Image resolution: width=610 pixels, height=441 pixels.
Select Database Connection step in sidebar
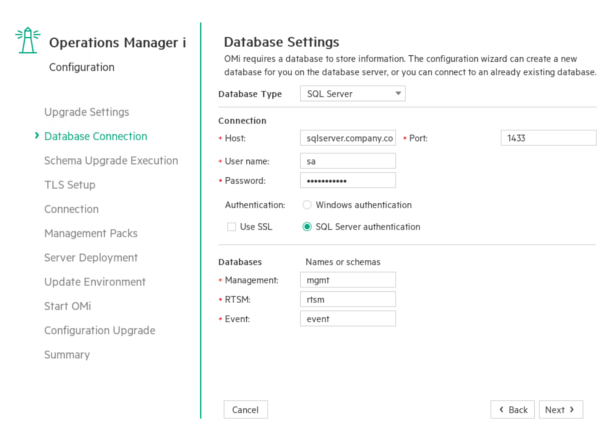pyautogui.click(x=96, y=136)
